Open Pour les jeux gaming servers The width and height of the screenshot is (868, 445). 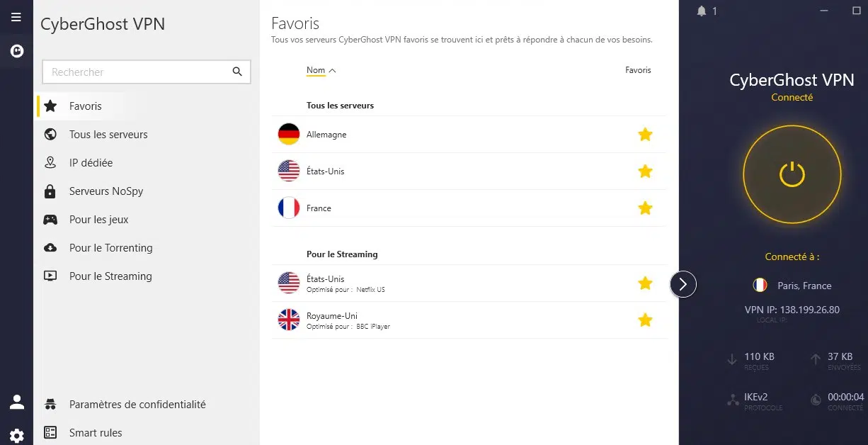tap(98, 220)
